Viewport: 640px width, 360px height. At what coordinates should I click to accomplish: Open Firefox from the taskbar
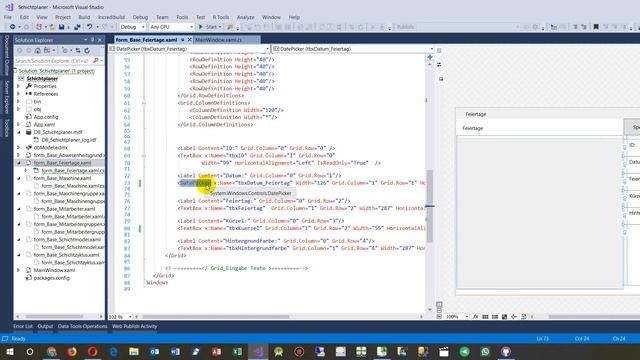(72, 351)
